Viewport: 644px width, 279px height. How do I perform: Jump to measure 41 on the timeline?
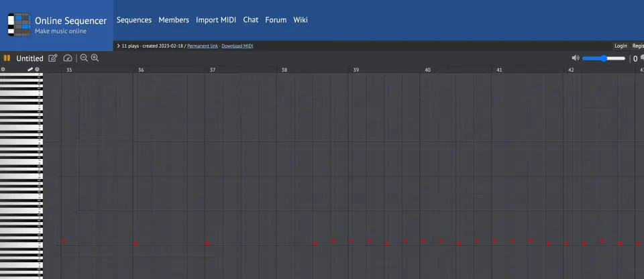coord(499,70)
